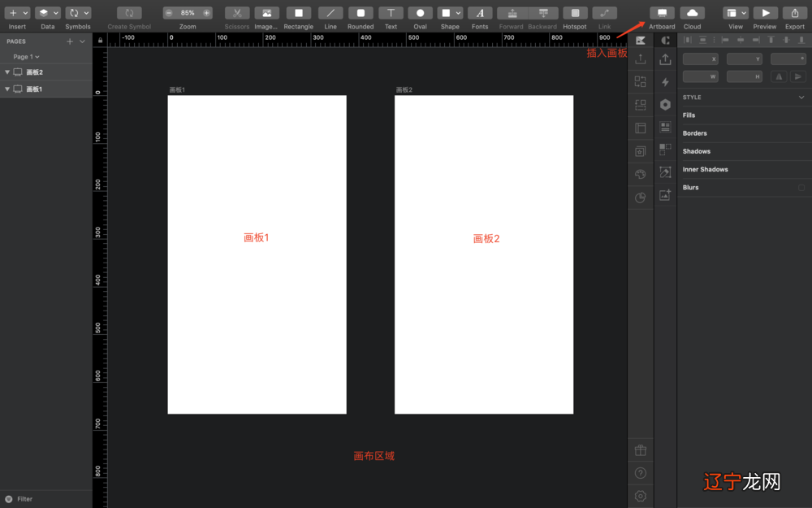Switch to the second inspector tab
The image size is (812, 508).
point(664,39)
